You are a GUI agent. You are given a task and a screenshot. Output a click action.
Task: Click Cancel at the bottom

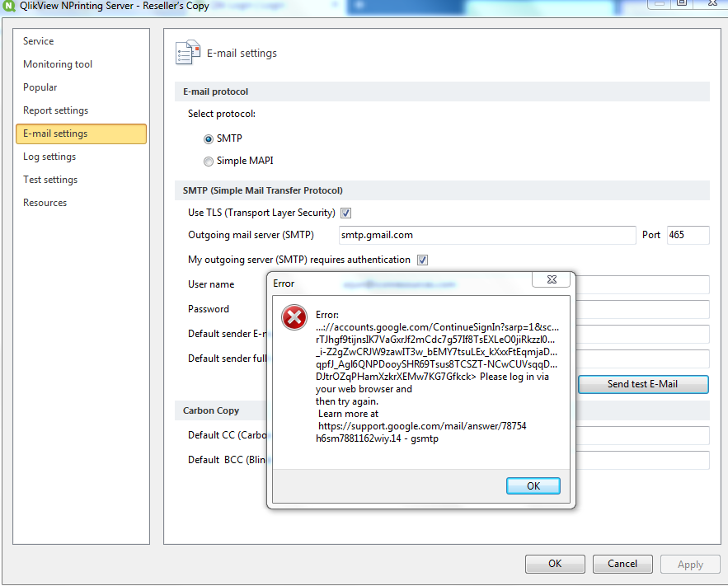point(622,564)
